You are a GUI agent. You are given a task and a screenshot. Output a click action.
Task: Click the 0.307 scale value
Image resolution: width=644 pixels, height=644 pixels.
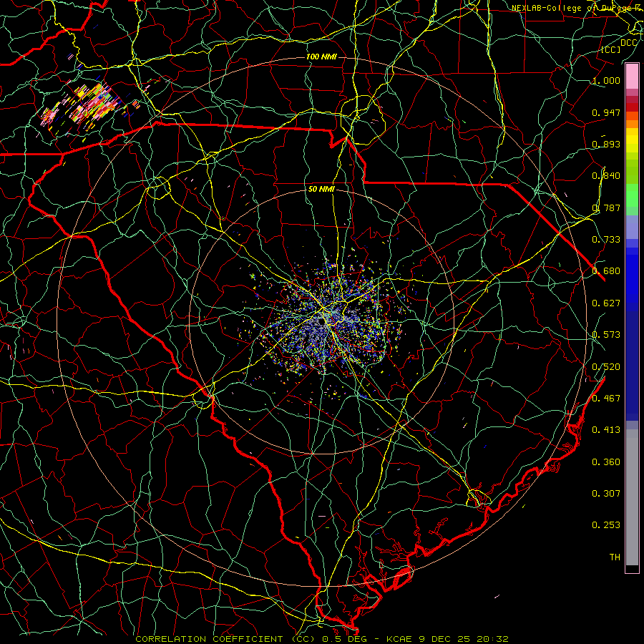point(606,493)
